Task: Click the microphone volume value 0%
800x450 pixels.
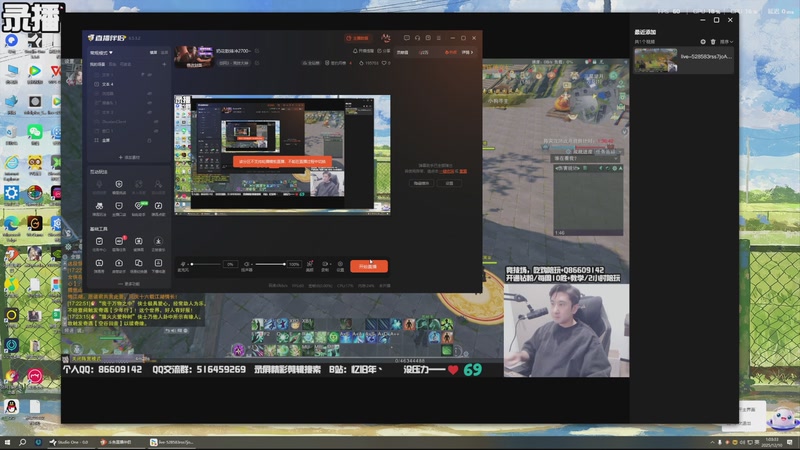Action: click(230, 264)
